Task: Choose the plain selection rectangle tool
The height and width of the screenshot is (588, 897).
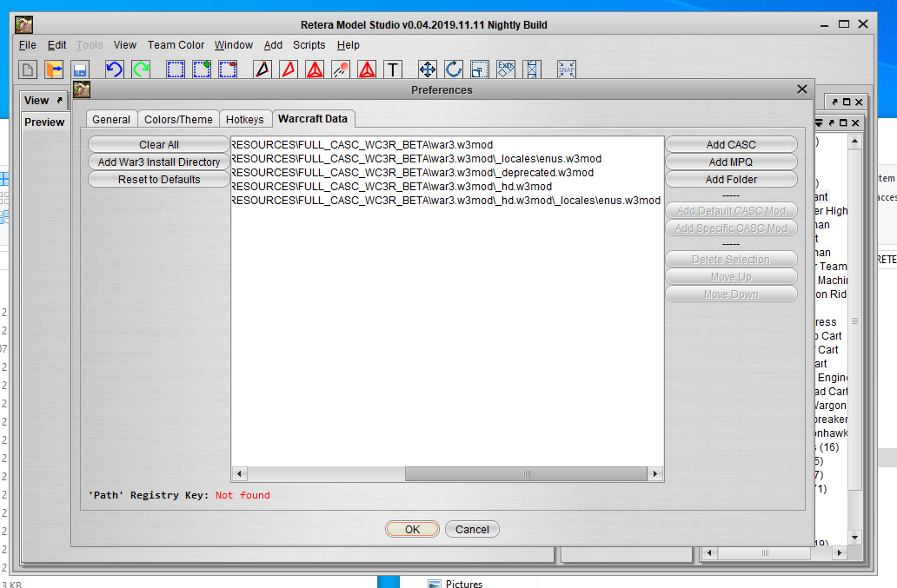Action: [x=175, y=69]
